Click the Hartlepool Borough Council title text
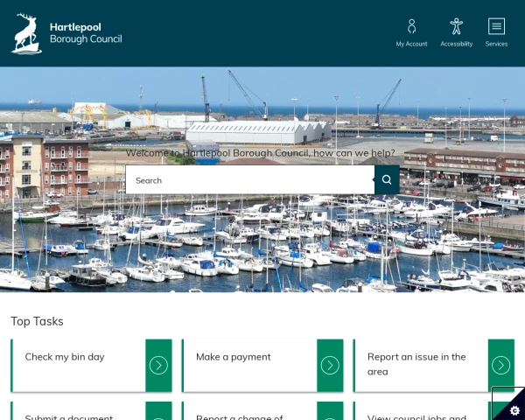The width and height of the screenshot is (525, 420). [x=86, y=33]
